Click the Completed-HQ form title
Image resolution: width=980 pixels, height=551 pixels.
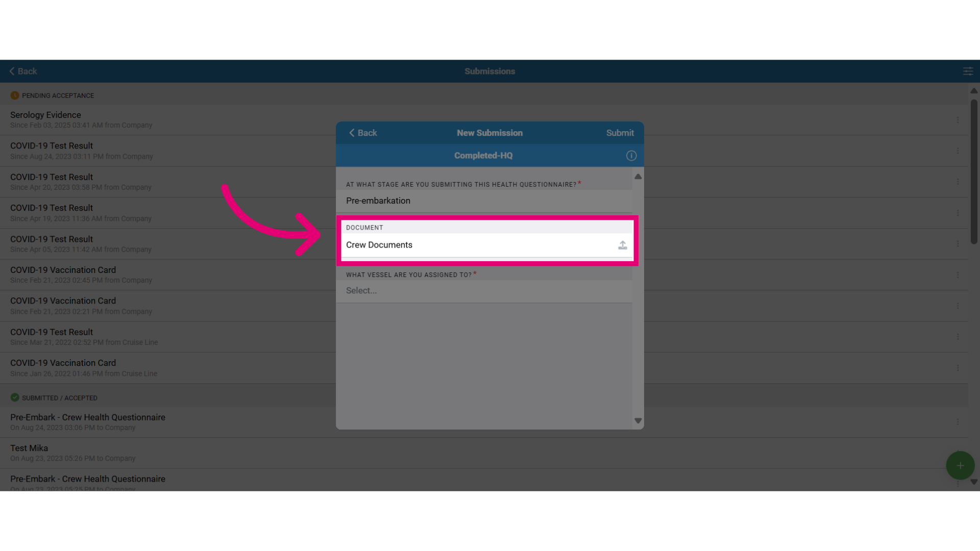483,156
